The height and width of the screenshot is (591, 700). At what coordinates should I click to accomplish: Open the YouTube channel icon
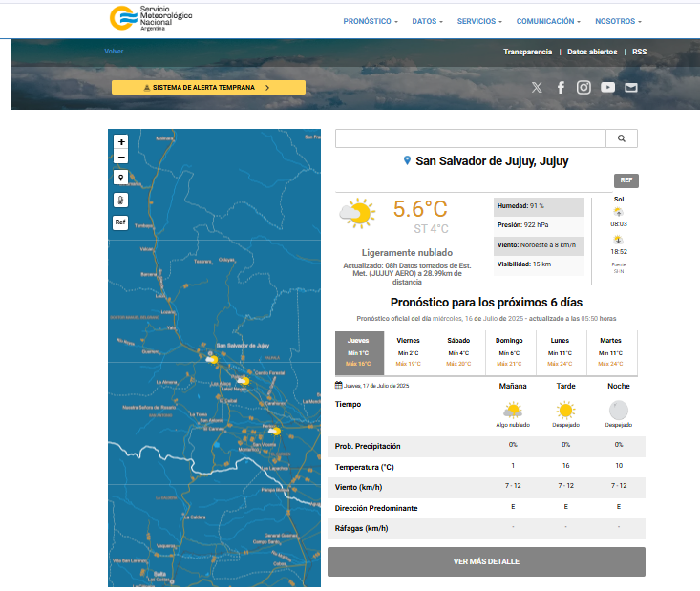click(608, 87)
